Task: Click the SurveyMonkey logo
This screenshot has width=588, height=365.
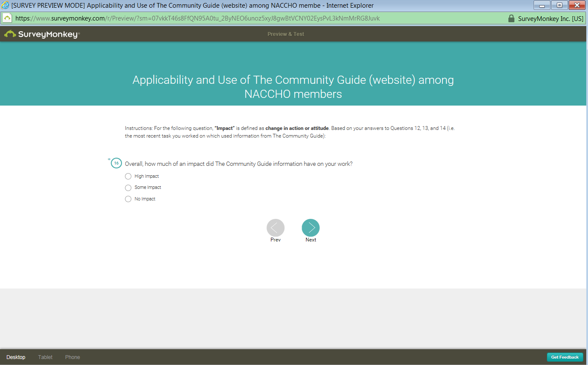Action: [x=42, y=34]
